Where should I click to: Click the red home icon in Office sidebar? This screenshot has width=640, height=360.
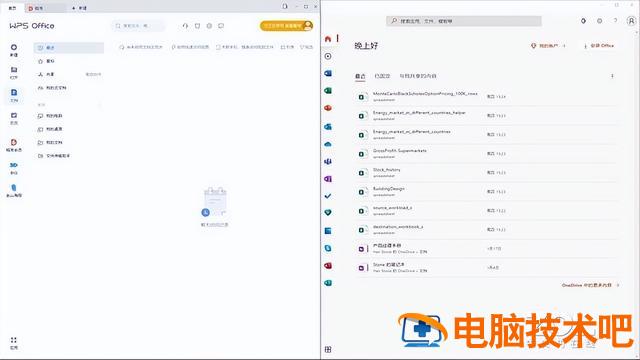pyautogui.click(x=328, y=39)
